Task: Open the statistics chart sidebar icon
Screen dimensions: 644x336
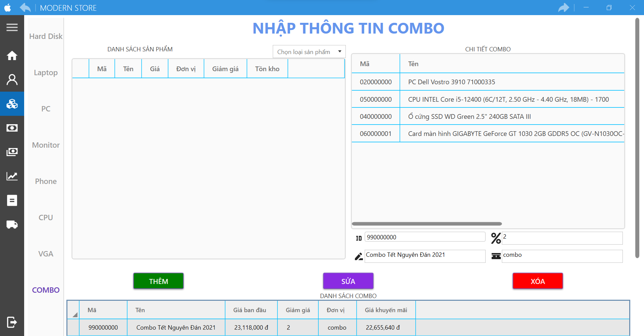Action: tap(12, 176)
